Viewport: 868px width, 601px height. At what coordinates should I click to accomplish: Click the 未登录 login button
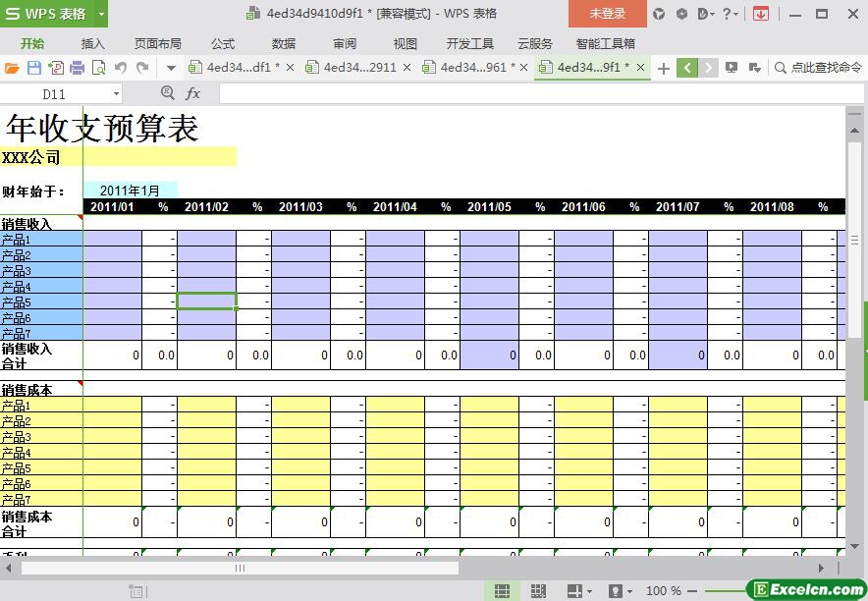607,14
